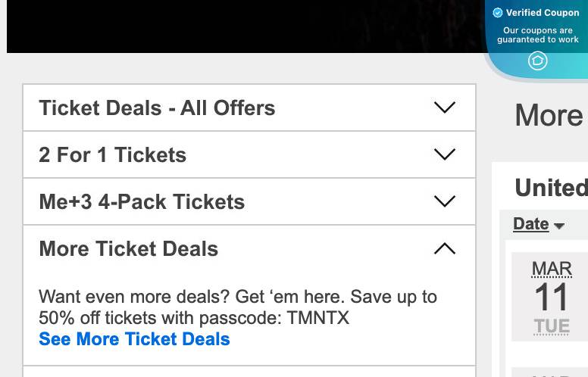Click the TUE weekday abbreviation
The image size is (588, 377).
(551, 326)
